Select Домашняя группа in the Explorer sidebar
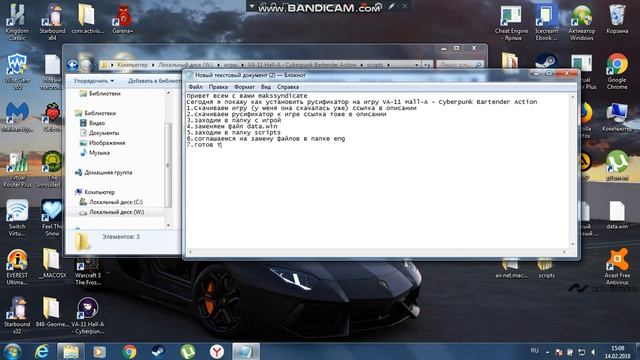Screen dimensions: 640x360 [x=108, y=172]
